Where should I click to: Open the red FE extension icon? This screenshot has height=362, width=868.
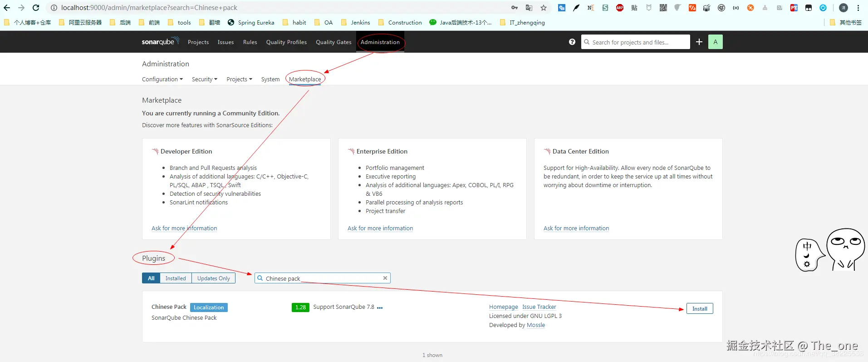(794, 8)
